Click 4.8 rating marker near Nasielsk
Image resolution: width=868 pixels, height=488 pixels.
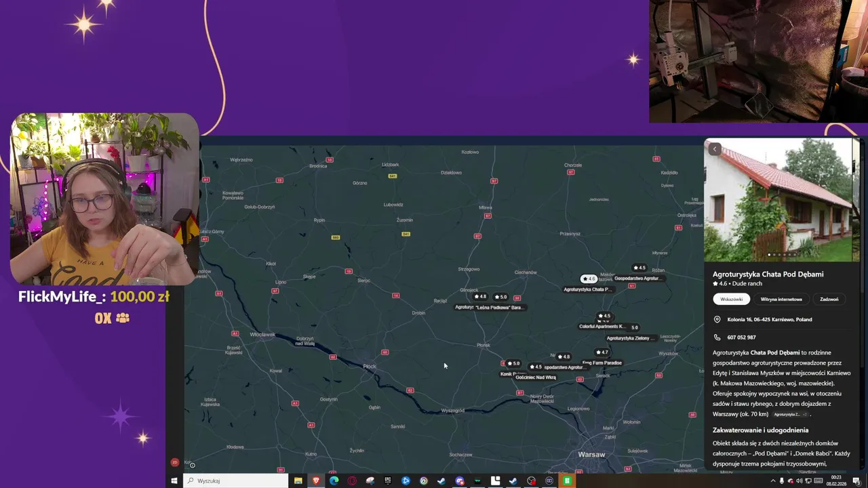[x=564, y=357]
